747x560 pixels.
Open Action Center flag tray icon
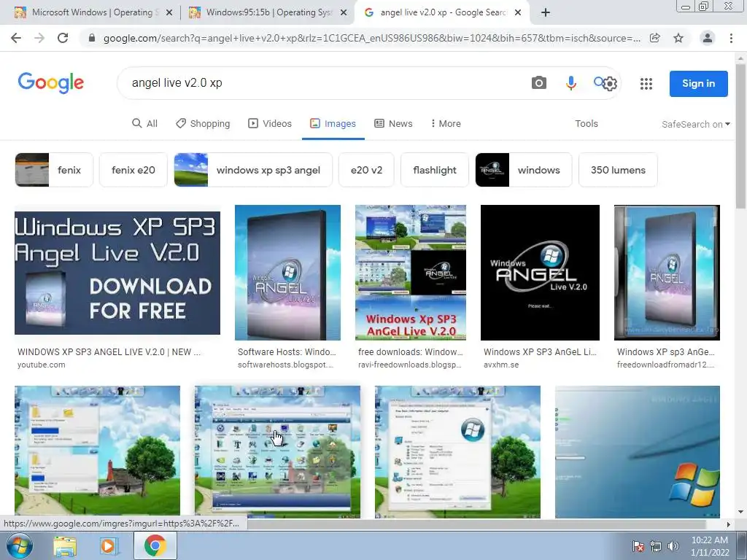tap(638, 546)
